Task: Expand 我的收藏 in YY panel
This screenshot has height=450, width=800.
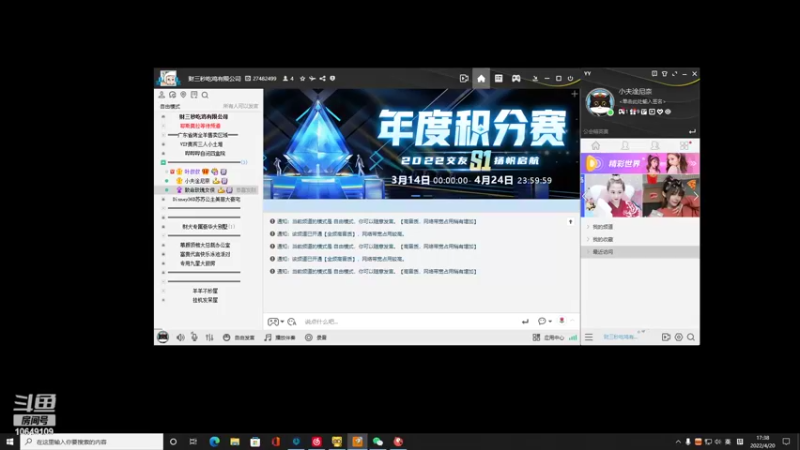Action: (x=603, y=239)
